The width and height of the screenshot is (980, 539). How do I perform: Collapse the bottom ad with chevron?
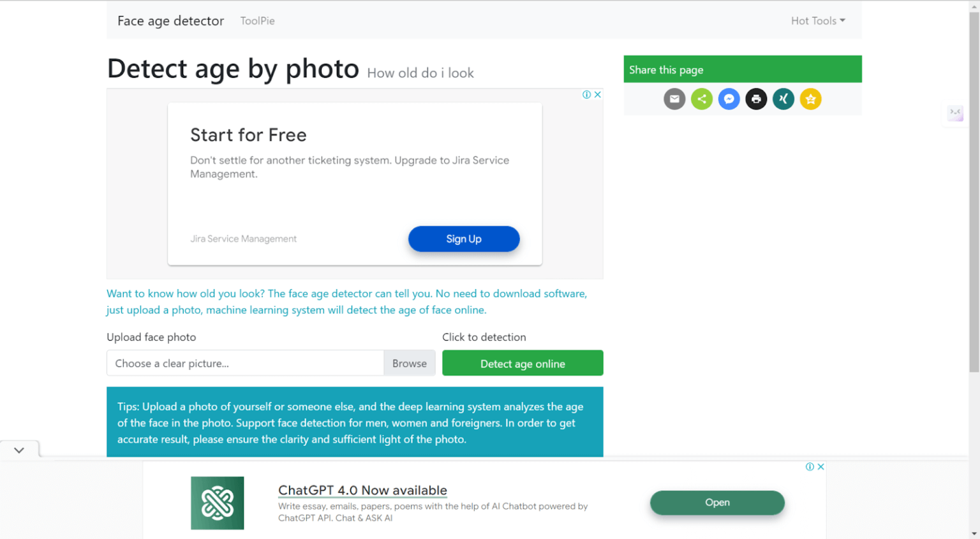click(19, 450)
